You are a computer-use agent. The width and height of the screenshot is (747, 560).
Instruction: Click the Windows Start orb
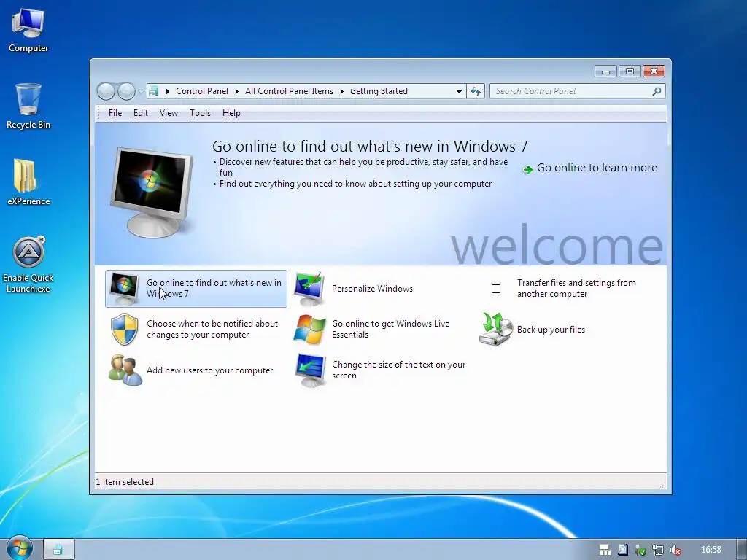tap(19, 548)
